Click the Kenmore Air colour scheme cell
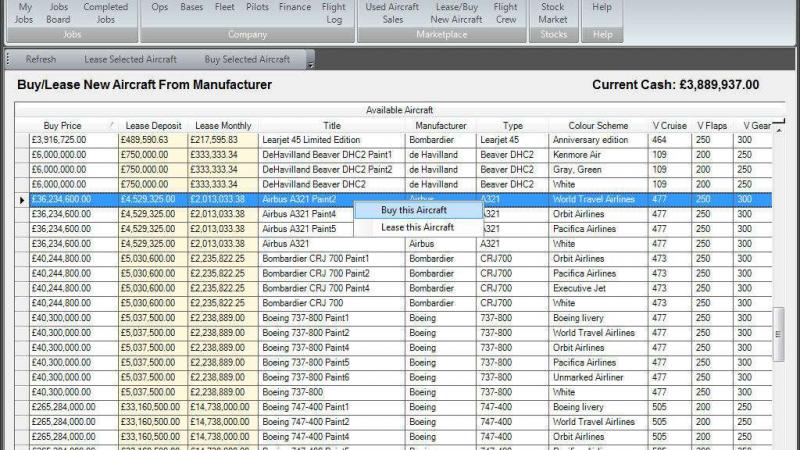 [598, 155]
